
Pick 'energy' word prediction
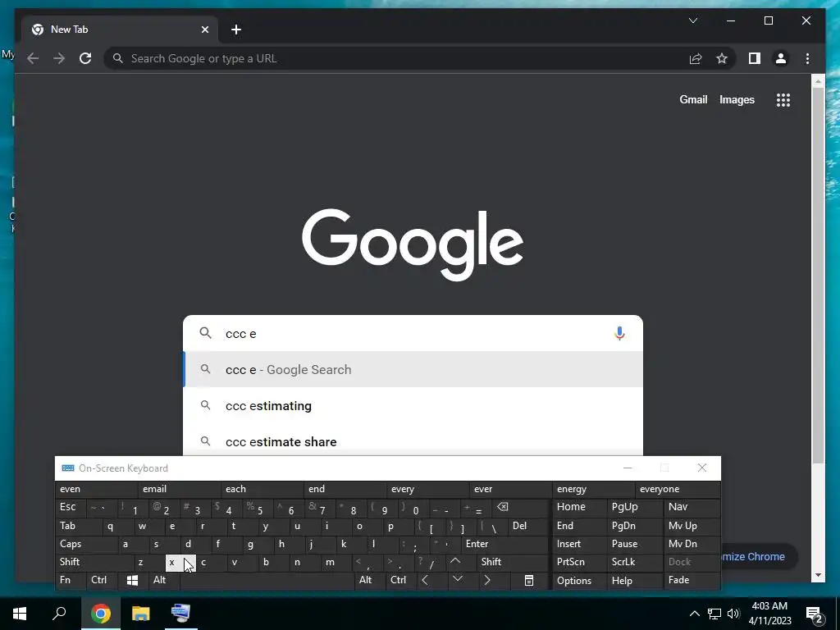(x=594, y=489)
